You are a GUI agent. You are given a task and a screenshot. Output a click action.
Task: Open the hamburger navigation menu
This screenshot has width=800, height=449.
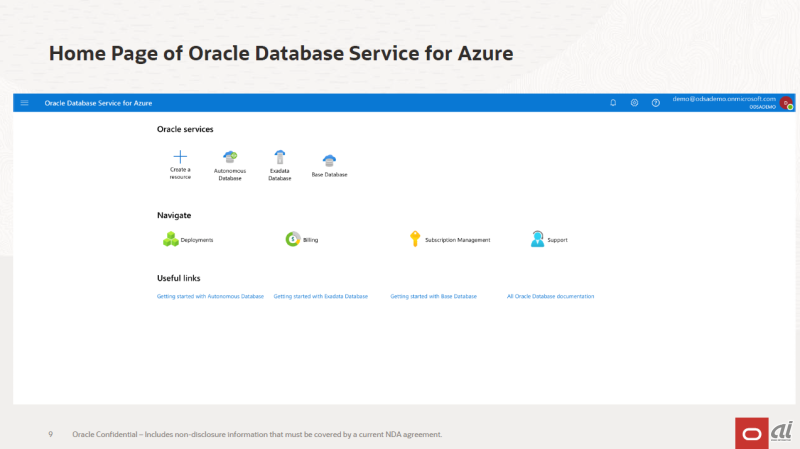[x=24, y=103]
